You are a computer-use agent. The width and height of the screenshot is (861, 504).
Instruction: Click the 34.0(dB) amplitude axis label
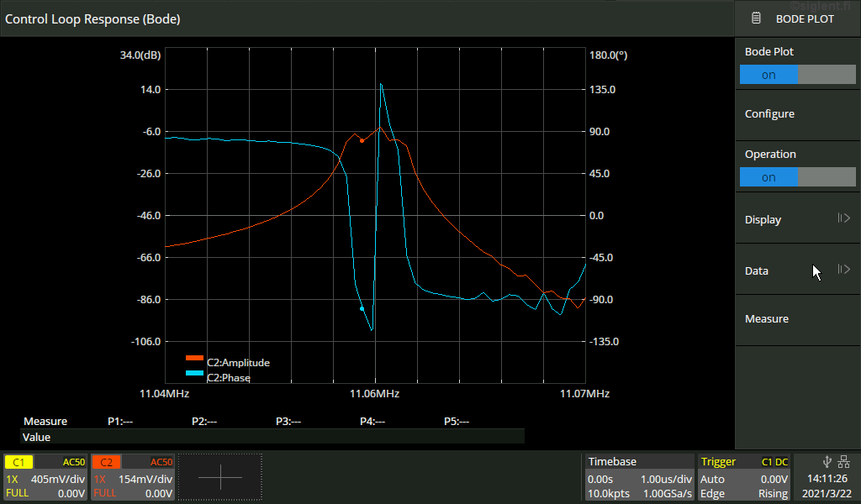point(140,55)
